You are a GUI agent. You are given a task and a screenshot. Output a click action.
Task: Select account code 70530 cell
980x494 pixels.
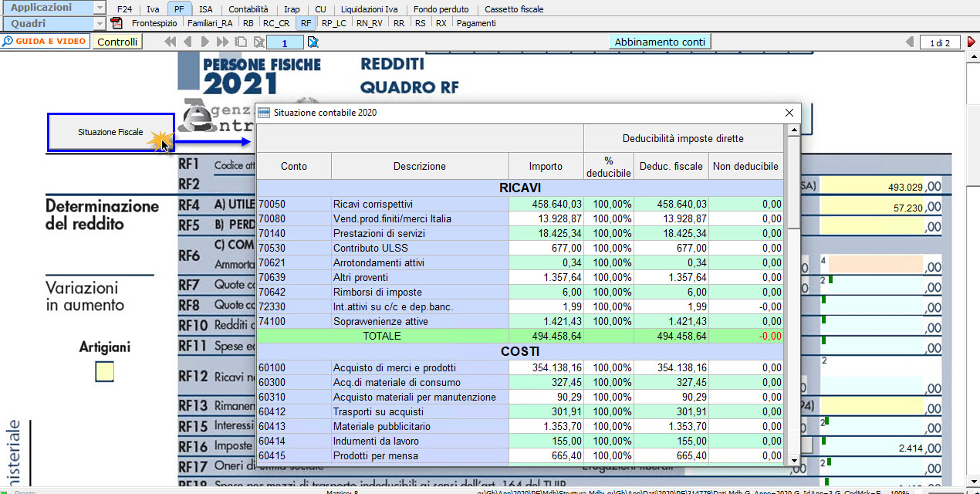(x=294, y=248)
